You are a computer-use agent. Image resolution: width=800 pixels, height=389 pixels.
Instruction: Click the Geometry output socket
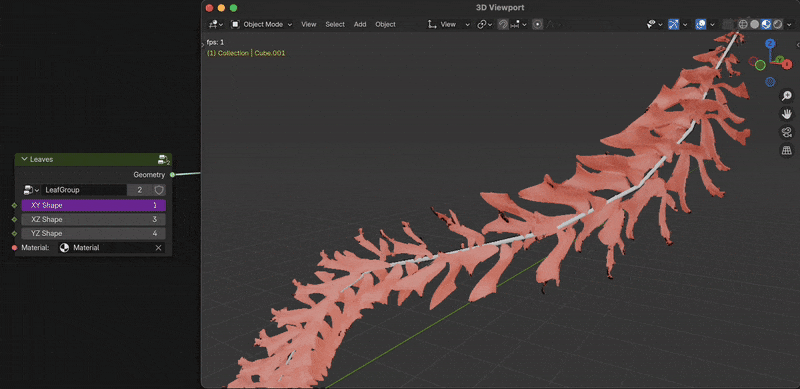172,175
